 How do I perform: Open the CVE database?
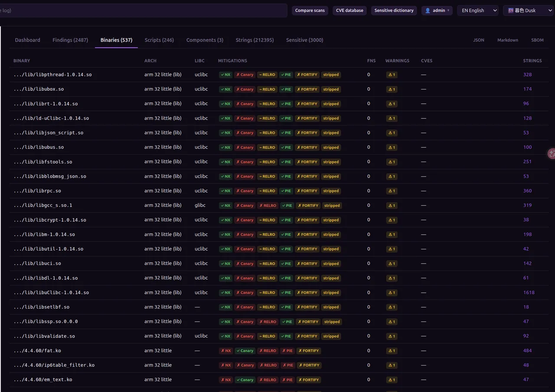coord(349,10)
